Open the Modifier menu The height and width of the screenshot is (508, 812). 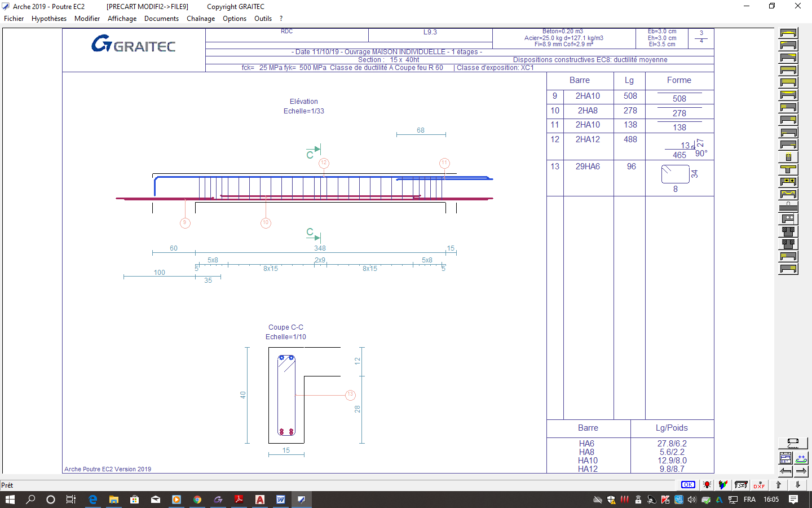[x=87, y=19]
